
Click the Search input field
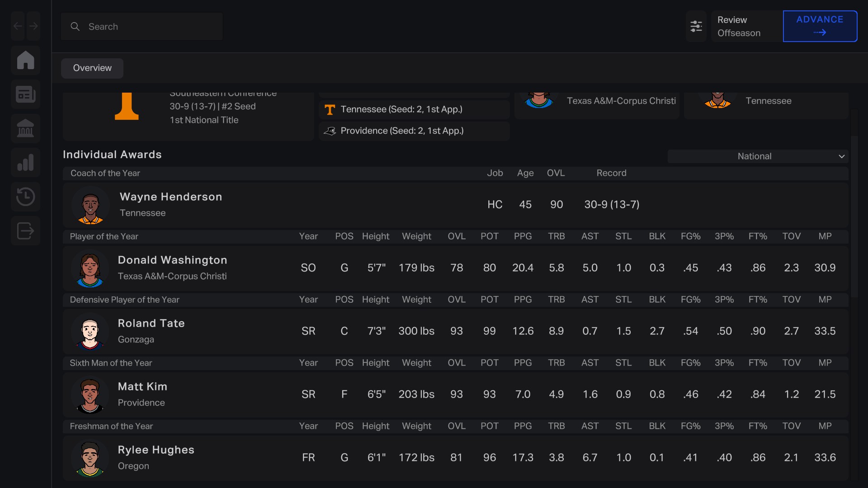click(142, 27)
